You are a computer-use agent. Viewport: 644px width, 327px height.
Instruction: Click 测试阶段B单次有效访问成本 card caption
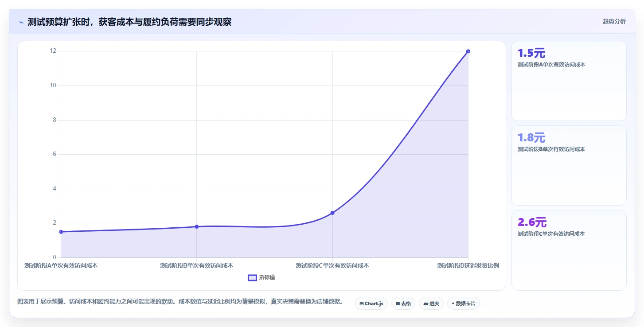point(551,149)
